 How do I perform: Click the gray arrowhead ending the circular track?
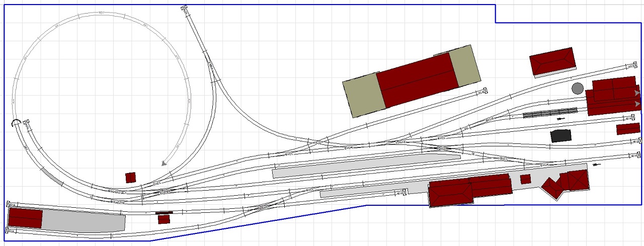click(x=164, y=163)
